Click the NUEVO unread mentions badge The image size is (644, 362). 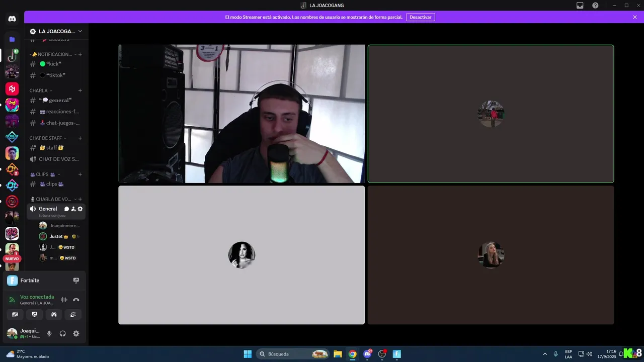pos(12,259)
